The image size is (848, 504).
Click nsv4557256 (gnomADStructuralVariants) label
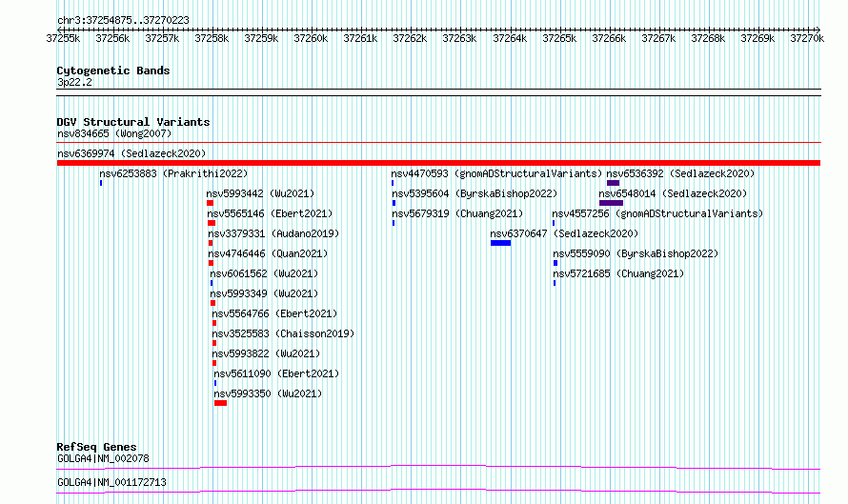pos(657,213)
